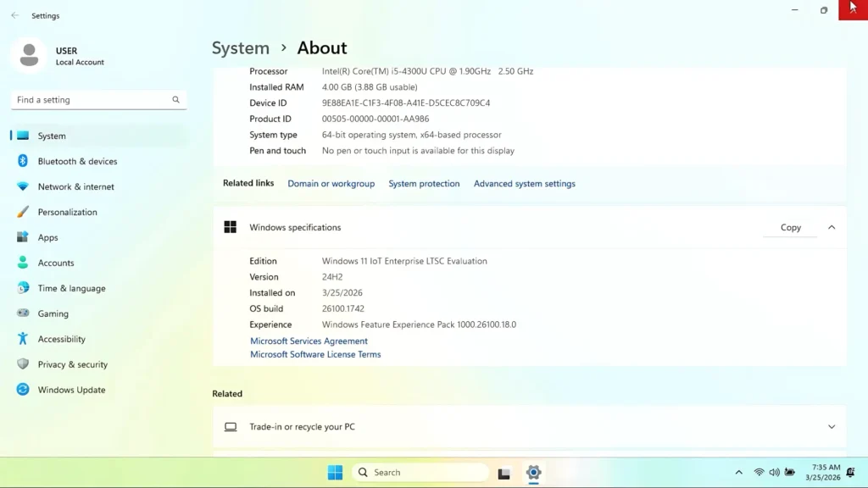Image resolution: width=868 pixels, height=488 pixels.
Task: Click the Apps icon in sidebar
Action: (23, 237)
